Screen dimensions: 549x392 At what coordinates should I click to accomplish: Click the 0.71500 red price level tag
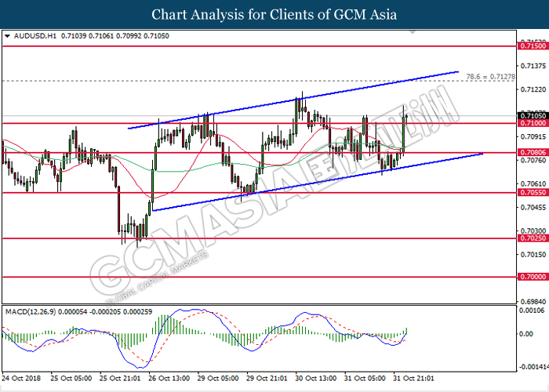(x=533, y=45)
